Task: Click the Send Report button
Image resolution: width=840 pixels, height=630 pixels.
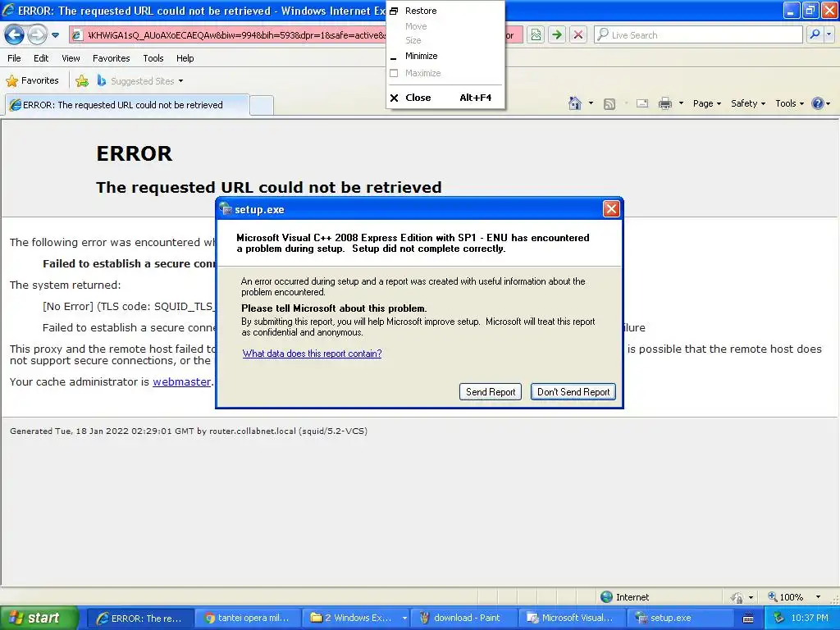Action: [491, 391]
